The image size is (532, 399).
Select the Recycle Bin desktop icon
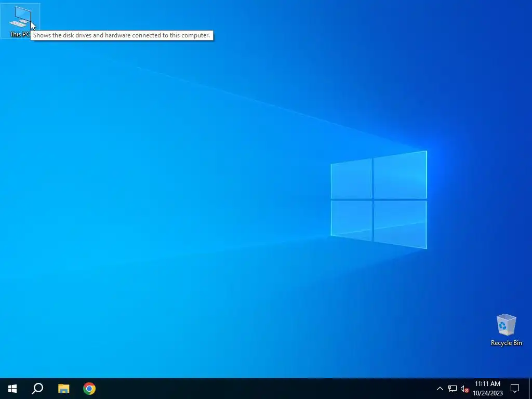click(x=506, y=330)
